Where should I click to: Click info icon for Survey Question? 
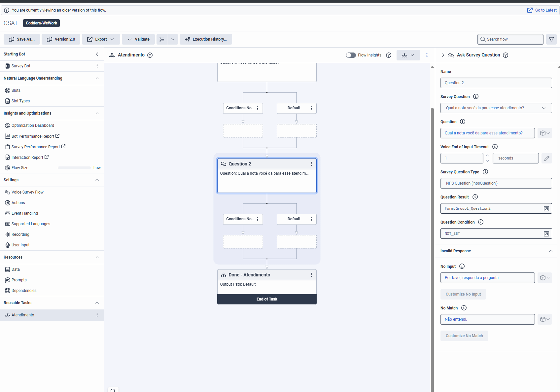[476, 96]
